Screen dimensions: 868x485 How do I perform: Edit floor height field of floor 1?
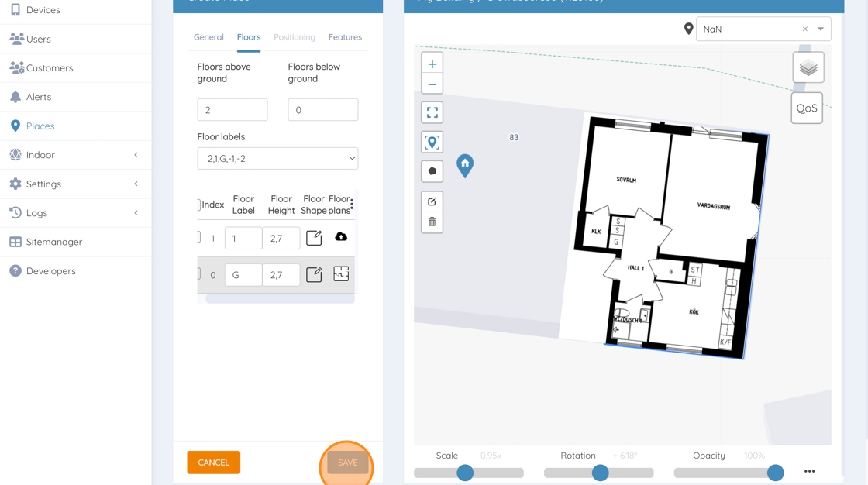coord(281,238)
